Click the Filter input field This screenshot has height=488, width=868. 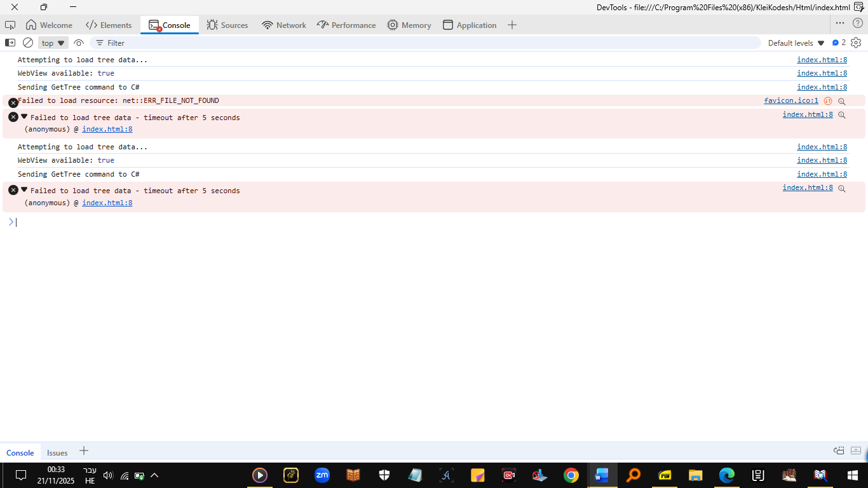click(426, 43)
